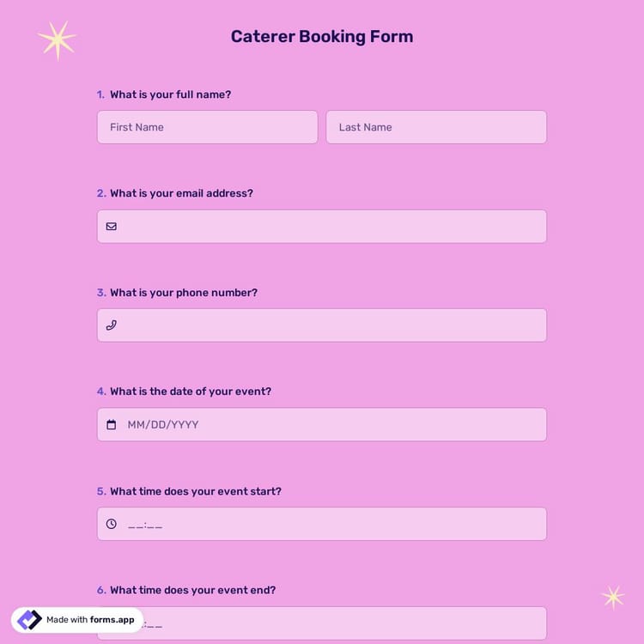Open the event end time field

[x=343, y=623]
